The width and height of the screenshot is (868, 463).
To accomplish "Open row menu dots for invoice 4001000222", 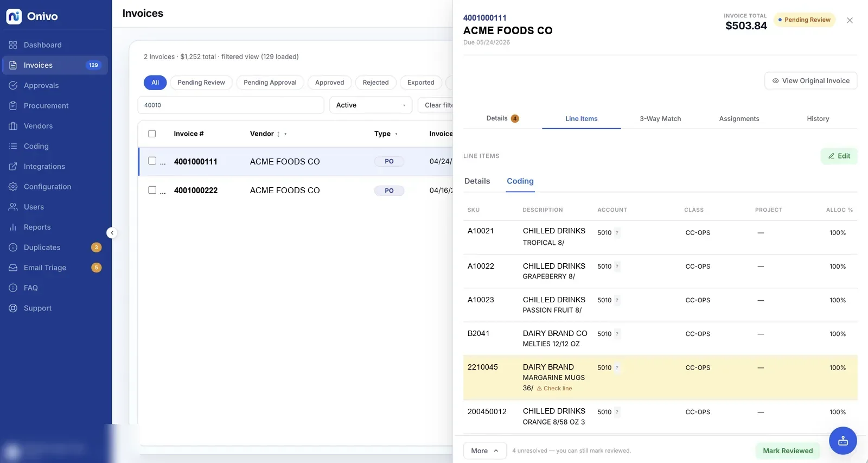I will click(x=163, y=191).
